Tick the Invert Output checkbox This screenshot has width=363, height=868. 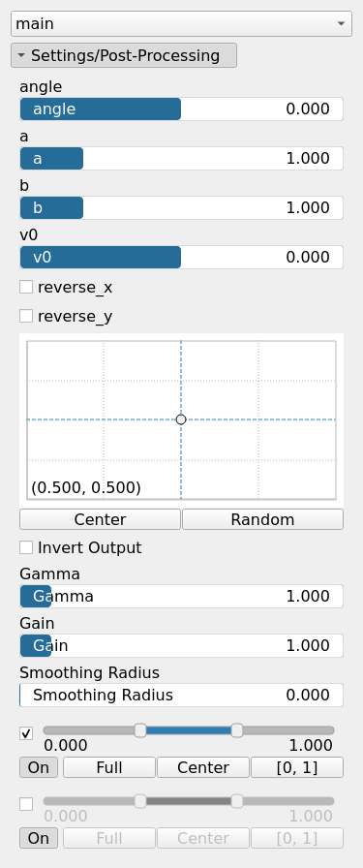pyautogui.click(x=26, y=547)
